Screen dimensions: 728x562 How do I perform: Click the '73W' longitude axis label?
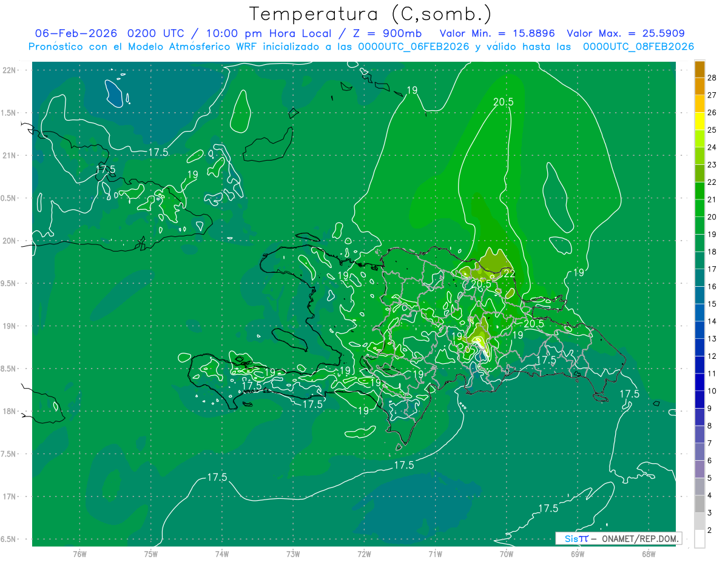[293, 554]
